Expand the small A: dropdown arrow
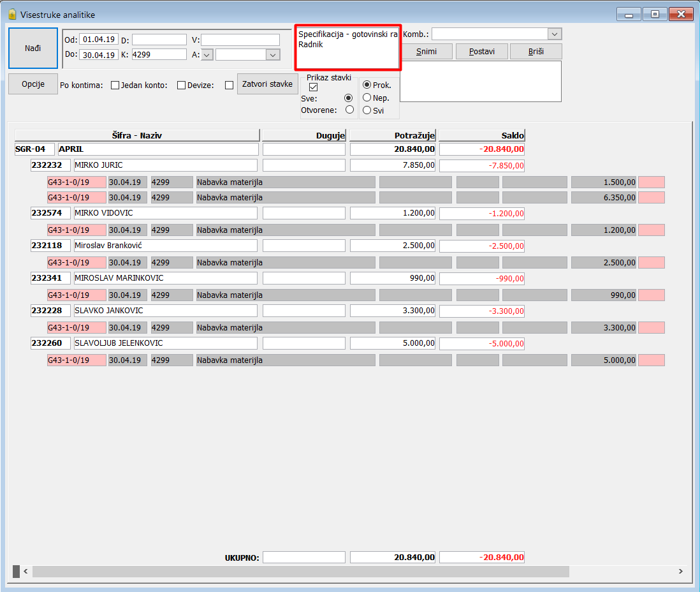Screen dimensions: 700x592 pyautogui.click(x=207, y=55)
